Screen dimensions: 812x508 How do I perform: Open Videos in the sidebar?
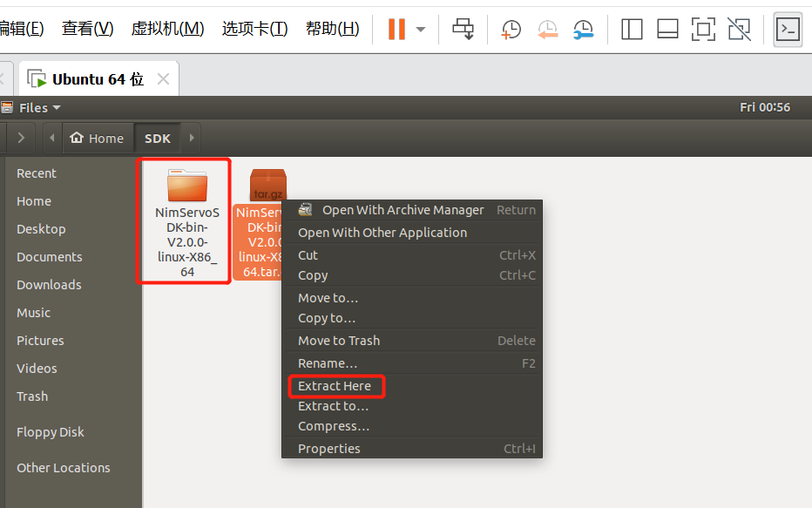(37, 369)
